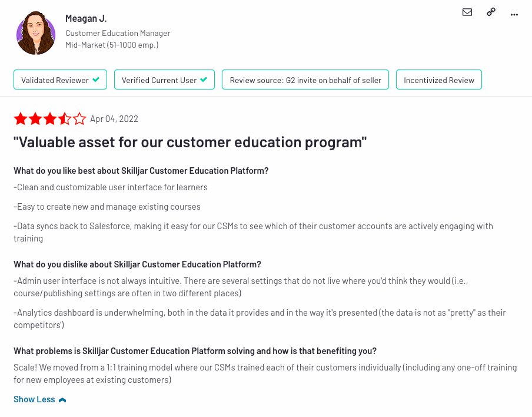Click the Customer Education Manager job title
Screen dimensions: 532x417
click(x=118, y=34)
